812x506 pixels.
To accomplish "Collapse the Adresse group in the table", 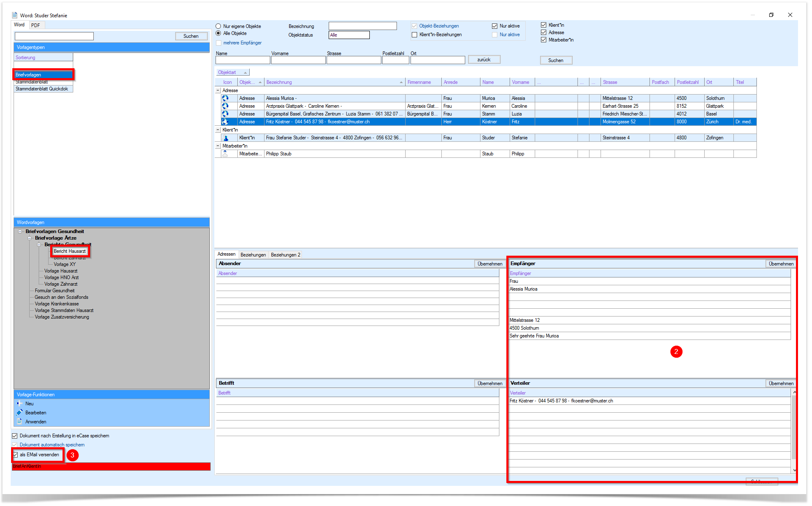I will click(x=218, y=90).
